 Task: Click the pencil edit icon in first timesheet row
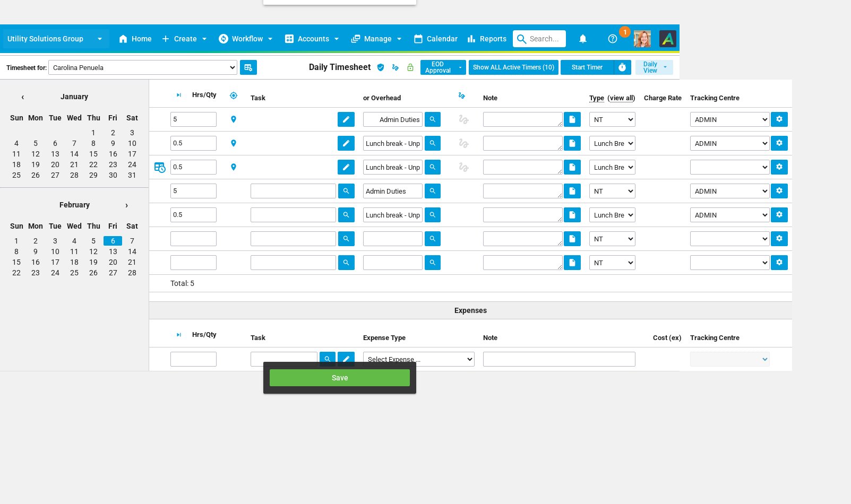[x=346, y=119]
